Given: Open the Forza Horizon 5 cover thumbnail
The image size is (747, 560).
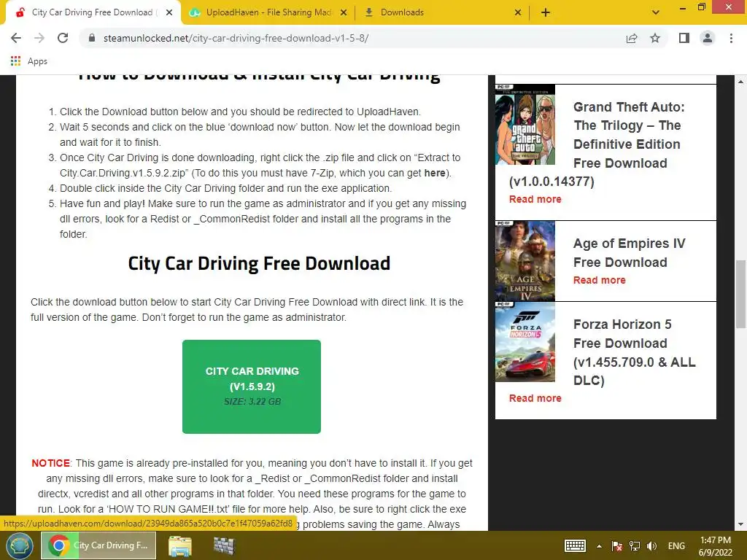Looking at the screenshot, I should [x=525, y=342].
